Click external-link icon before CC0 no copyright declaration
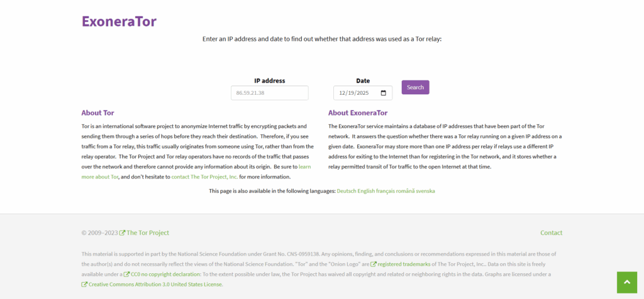This screenshot has width=644, height=299. click(126, 275)
